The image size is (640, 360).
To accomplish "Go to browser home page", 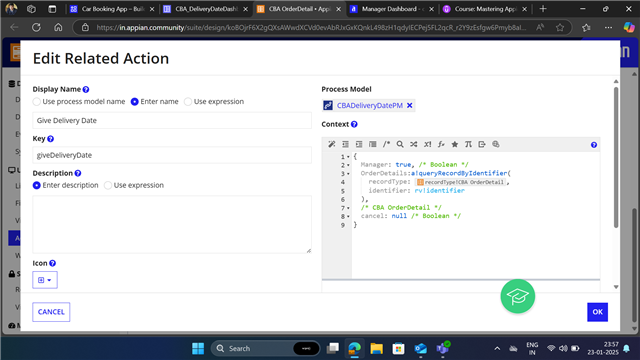I will (58, 27).
